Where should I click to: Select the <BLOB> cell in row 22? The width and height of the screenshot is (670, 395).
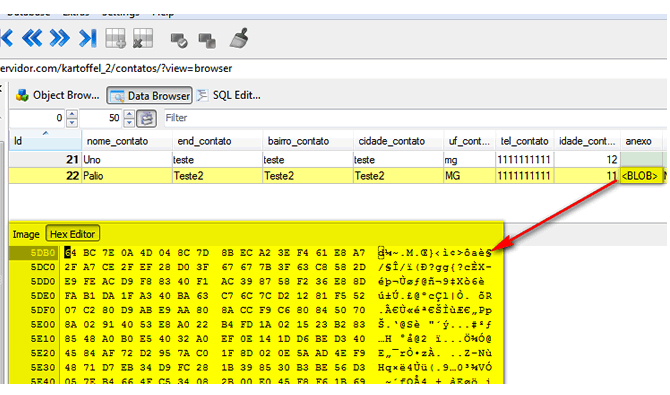point(640,176)
